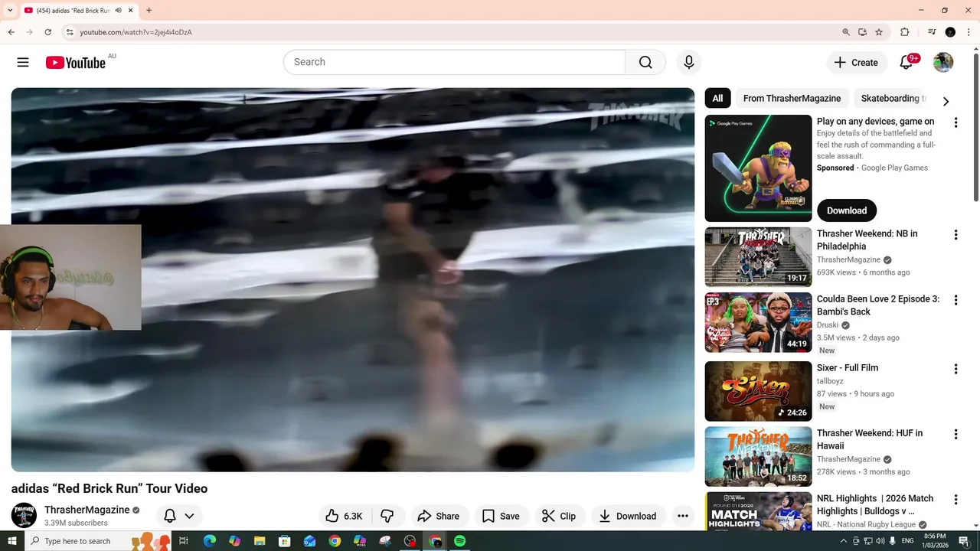View site information icon in address bar
The height and width of the screenshot is (551, 980).
coord(70,32)
